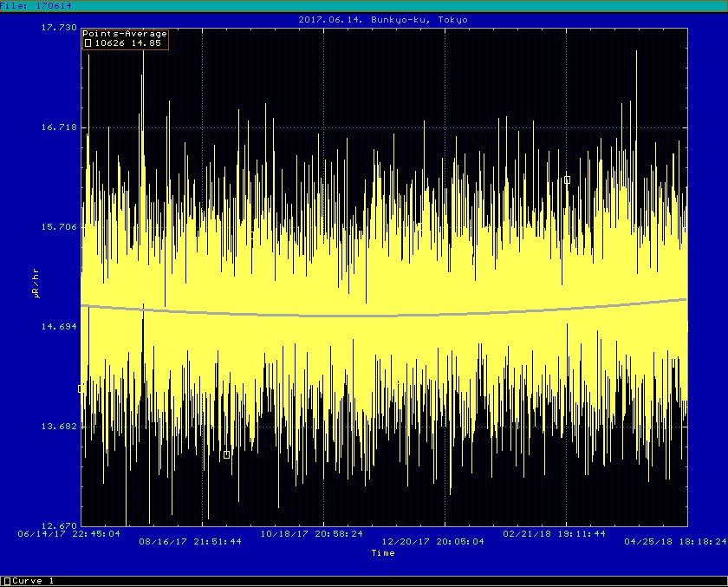Select the Points-Average legend heading
Viewport: 728px width, 587px height.
125,34
